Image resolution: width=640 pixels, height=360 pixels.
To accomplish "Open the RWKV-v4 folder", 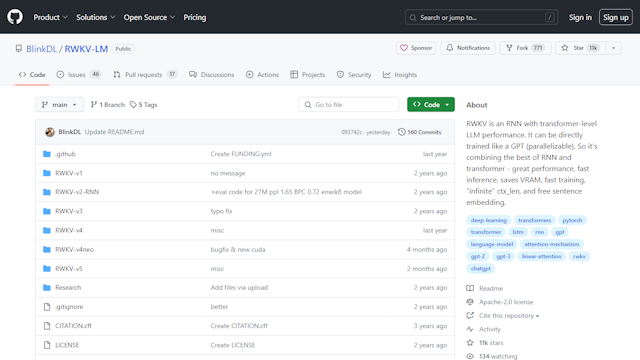I will pos(69,230).
